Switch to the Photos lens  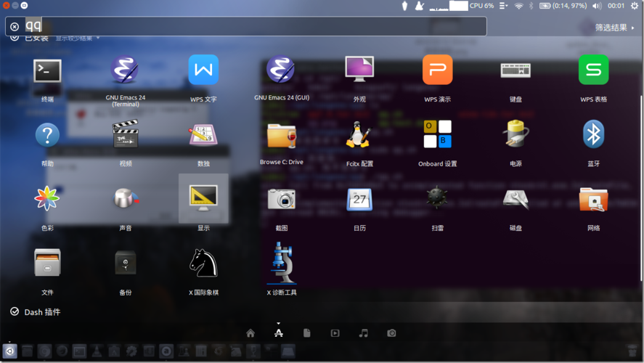pos(391,333)
